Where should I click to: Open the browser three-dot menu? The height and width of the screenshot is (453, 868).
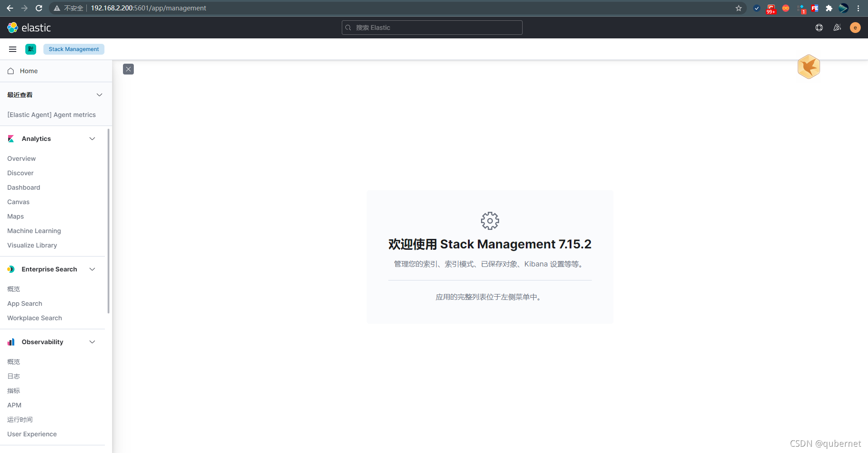tap(858, 8)
